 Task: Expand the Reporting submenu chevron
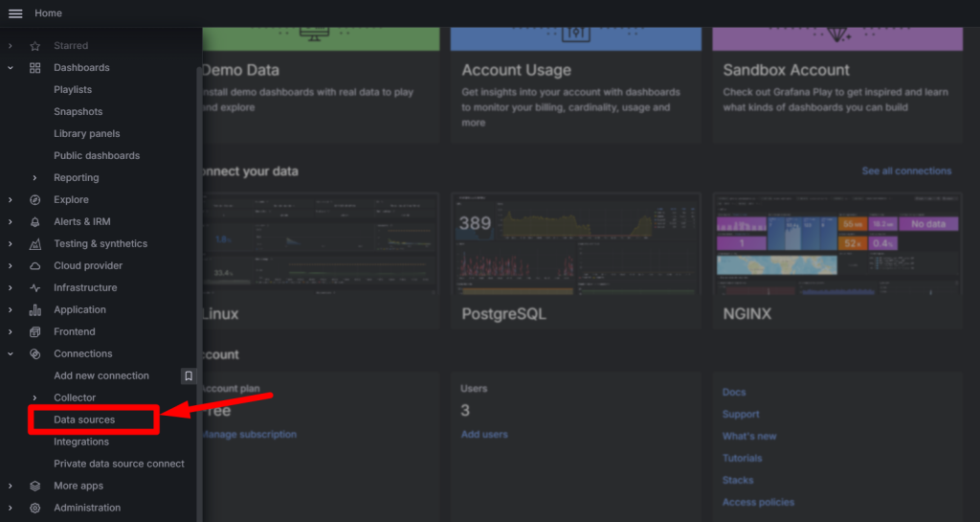click(34, 178)
